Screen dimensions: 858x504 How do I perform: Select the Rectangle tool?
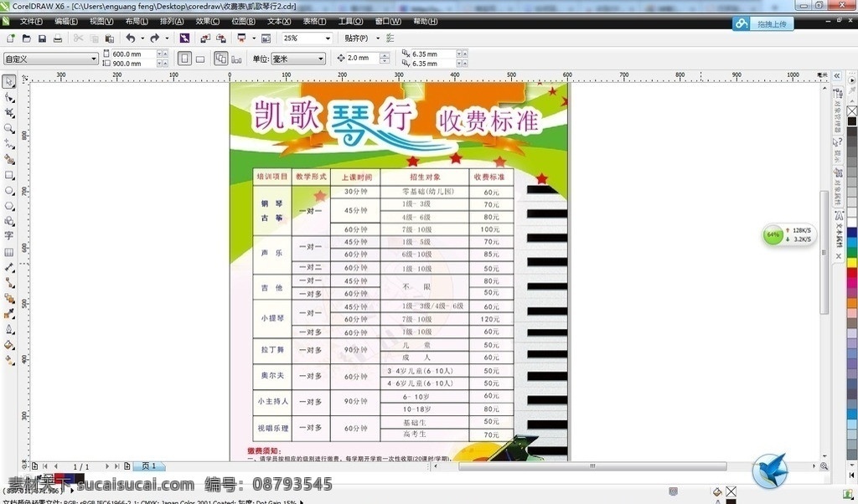pyautogui.click(x=8, y=176)
